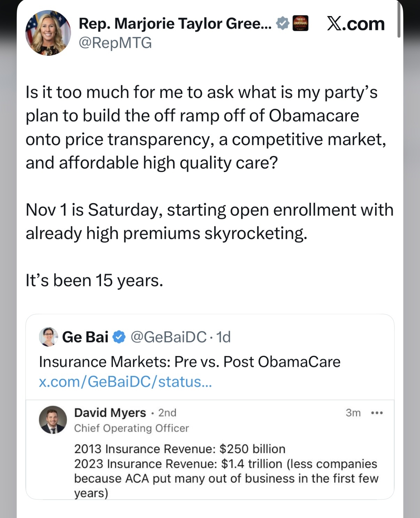Click Ge Bai's blue verified checkmark
Screen dimensions: 420x518
pos(119,337)
